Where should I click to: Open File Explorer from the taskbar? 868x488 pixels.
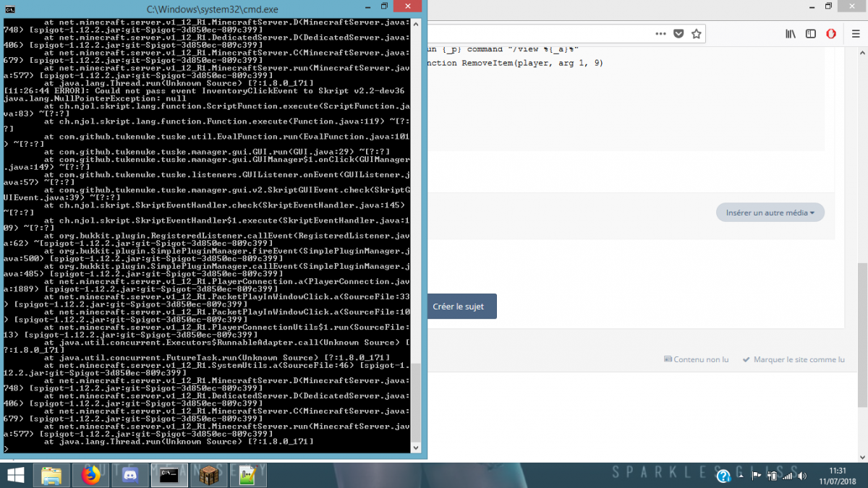pos(51,476)
